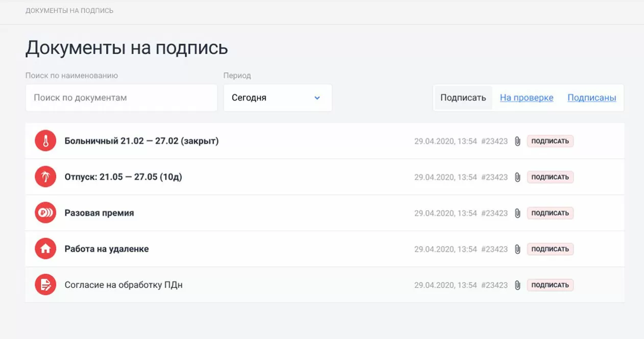The height and width of the screenshot is (339, 644).
Task: Open attachment paperclip for Разовая премия row
Action: coord(517,213)
